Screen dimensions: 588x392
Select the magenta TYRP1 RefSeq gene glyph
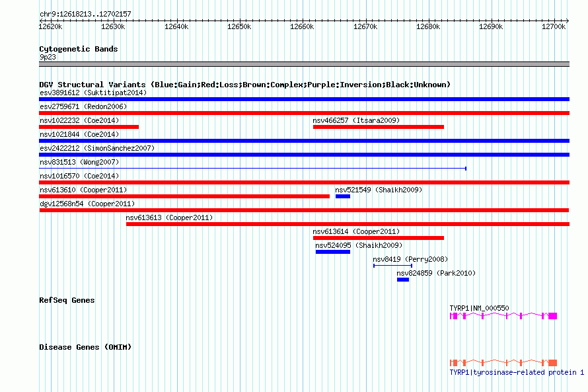pyautogui.click(x=503, y=316)
